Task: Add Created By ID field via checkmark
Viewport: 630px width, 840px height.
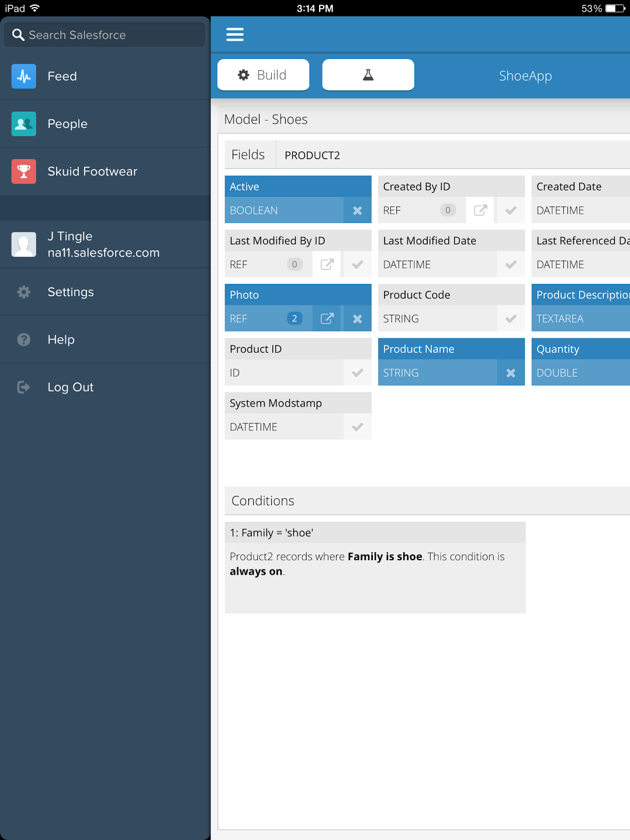Action: pyautogui.click(x=511, y=210)
